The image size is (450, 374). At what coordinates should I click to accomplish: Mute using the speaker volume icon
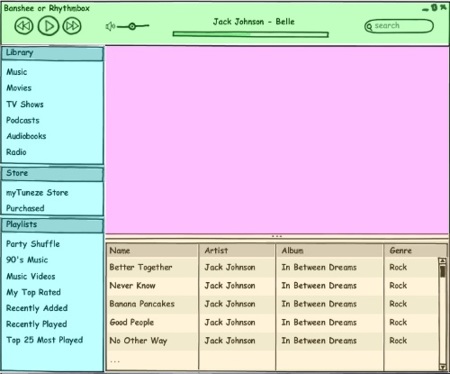click(x=110, y=26)
